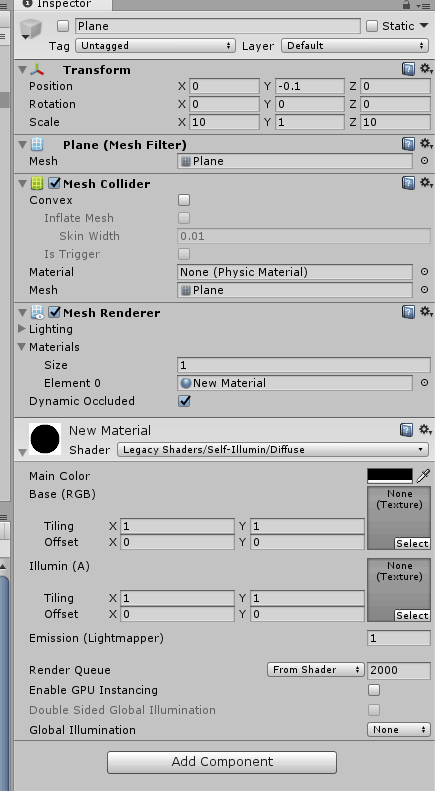Screen dimensions: 435x791
Task: Open Mesh Renderer help icon
Action: (408, 312)
